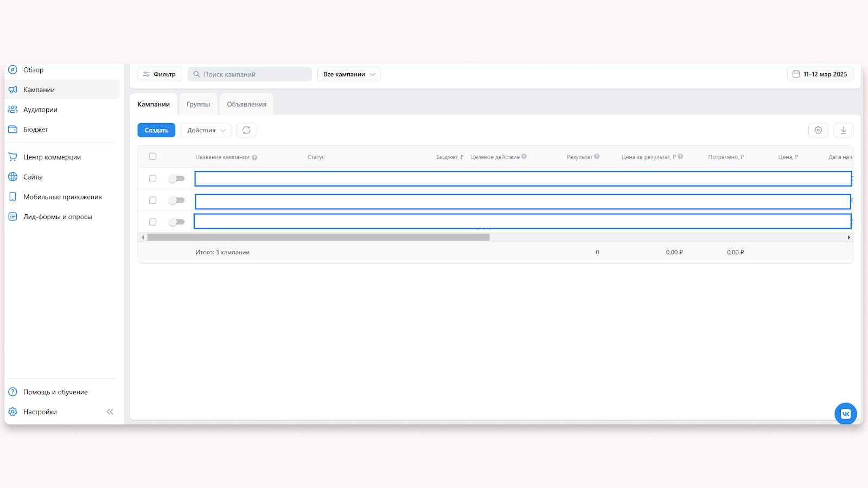The image size is (868, 488).
Task: Show help for Название кампании column
Action: tap(254, 158)
